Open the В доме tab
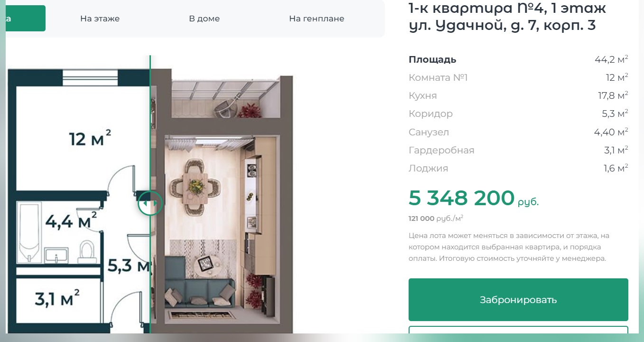Screen dimensions: 644x342 204,19
